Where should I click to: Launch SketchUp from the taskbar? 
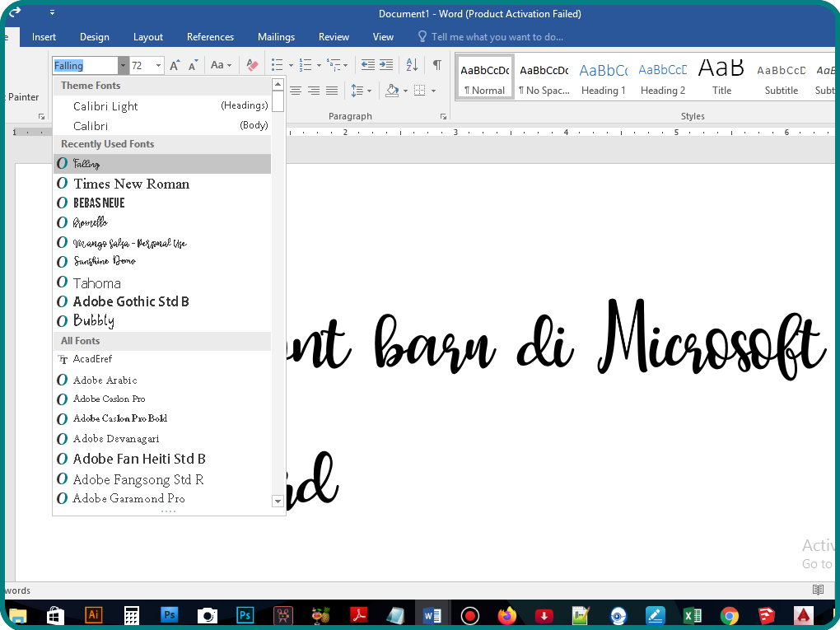pyautogui.click(x=766, y=615)
